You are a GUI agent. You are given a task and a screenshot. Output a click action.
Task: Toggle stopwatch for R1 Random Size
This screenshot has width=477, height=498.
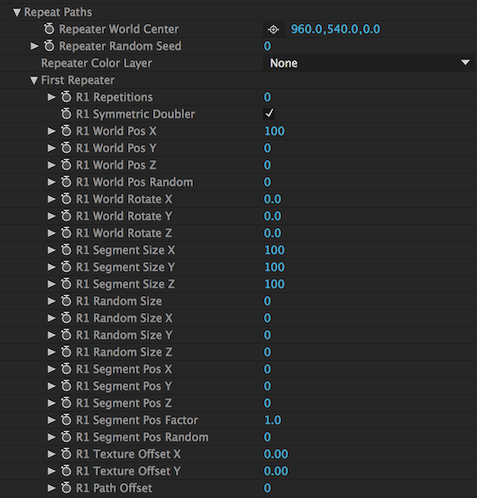(x=66, y=301)
